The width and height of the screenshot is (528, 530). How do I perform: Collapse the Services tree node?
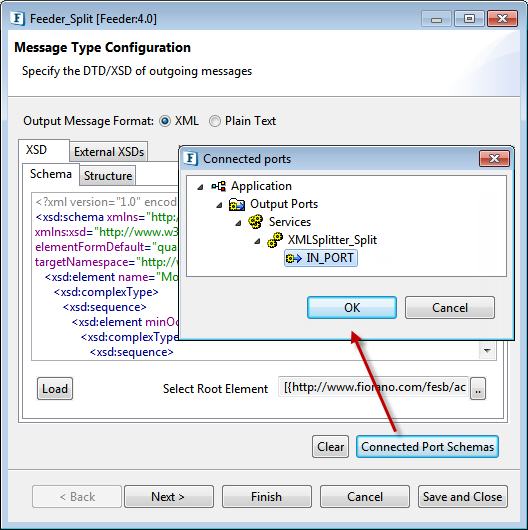[x=238, y=223]
